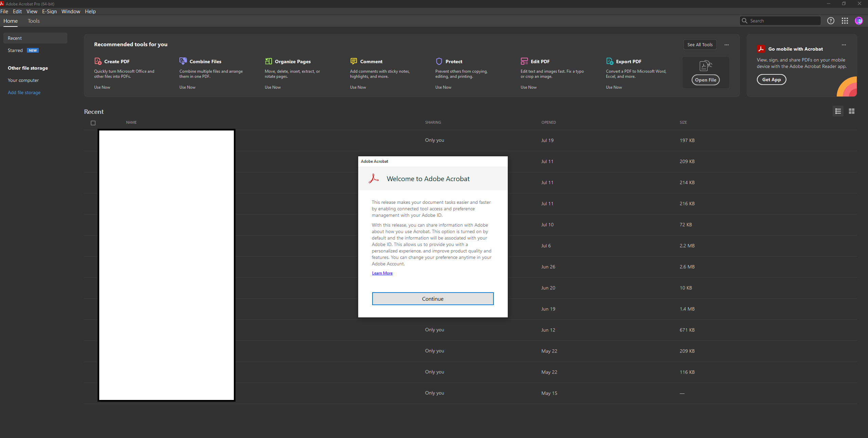
Task: Click the Protect shield icon
Action: [x=439, y=61]
